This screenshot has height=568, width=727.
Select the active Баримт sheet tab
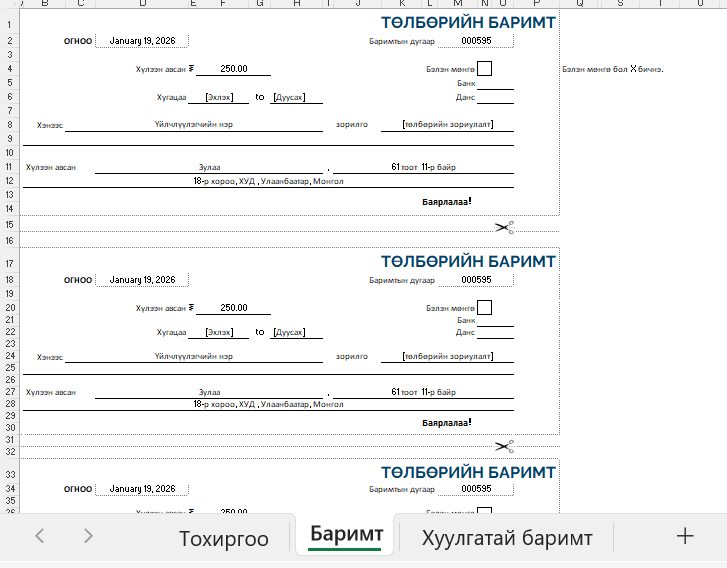point(345,536)
